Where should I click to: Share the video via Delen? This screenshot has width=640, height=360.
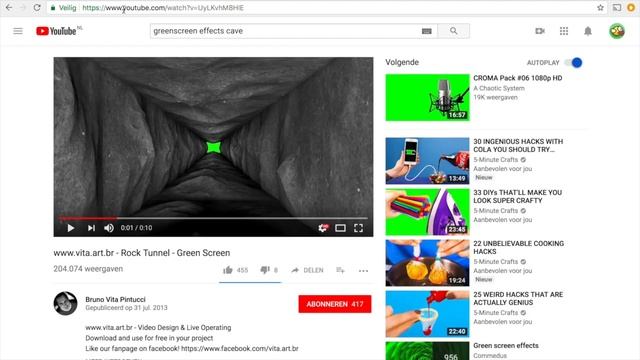coord(307,270)
